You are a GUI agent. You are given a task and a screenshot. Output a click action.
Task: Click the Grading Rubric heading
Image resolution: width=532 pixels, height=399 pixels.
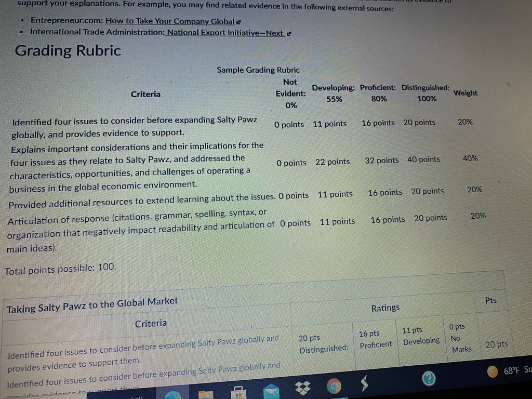click(x=68, y=50)
